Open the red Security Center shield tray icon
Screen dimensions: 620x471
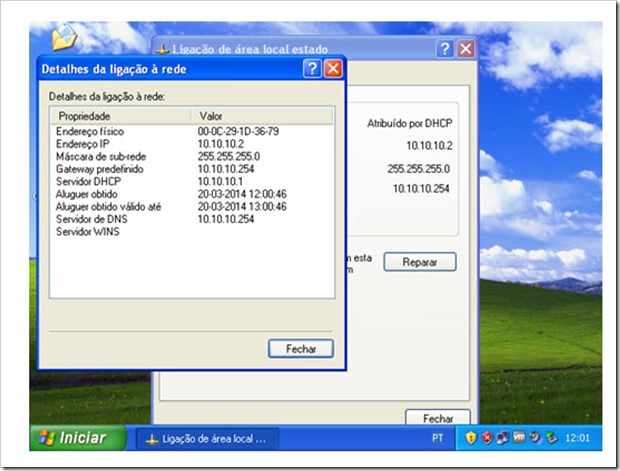pos(487,438)
